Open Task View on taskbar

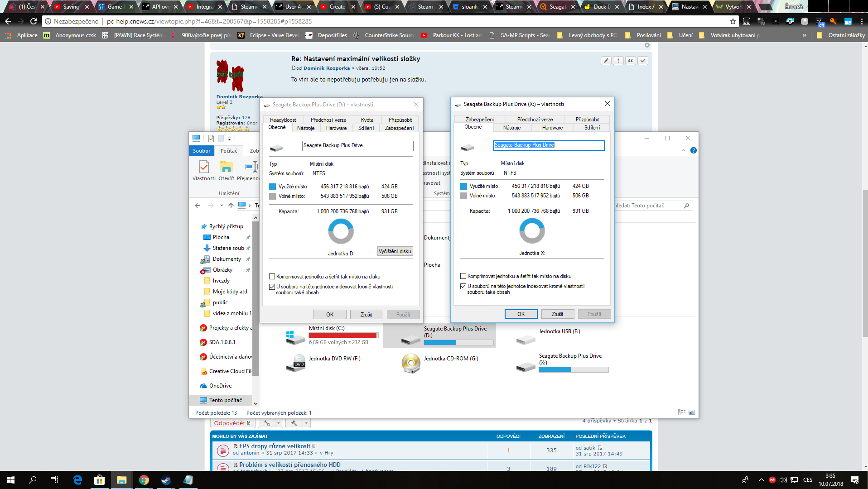(54, 480)
